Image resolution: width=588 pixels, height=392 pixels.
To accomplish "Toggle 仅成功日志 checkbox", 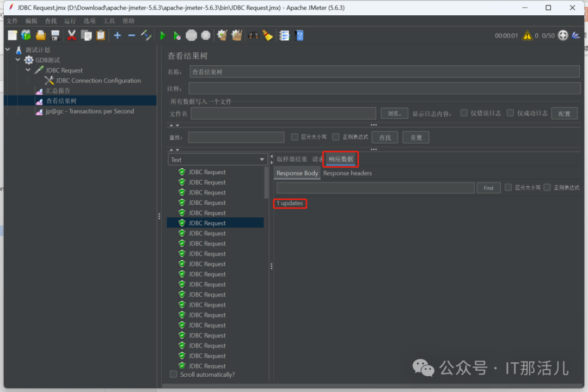I will coord(510,113).
